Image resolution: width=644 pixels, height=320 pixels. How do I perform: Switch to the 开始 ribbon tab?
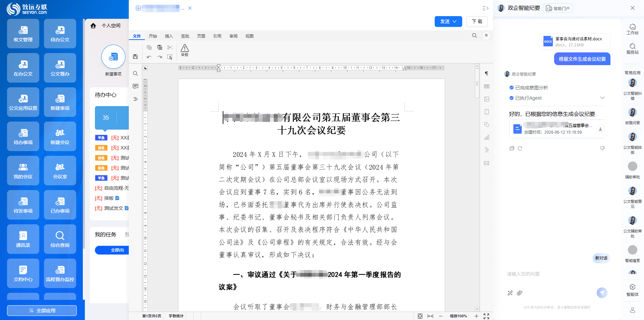click(x=153, y=36)
